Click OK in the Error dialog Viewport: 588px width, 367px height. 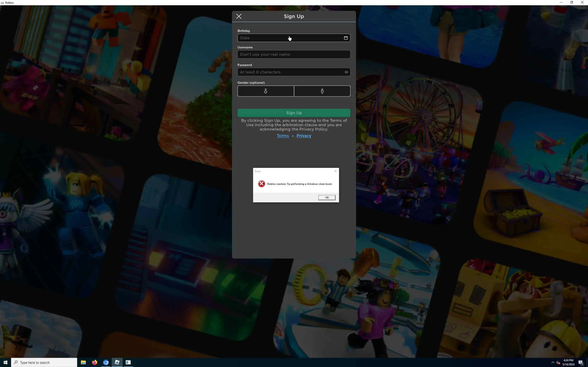(327, 197)
